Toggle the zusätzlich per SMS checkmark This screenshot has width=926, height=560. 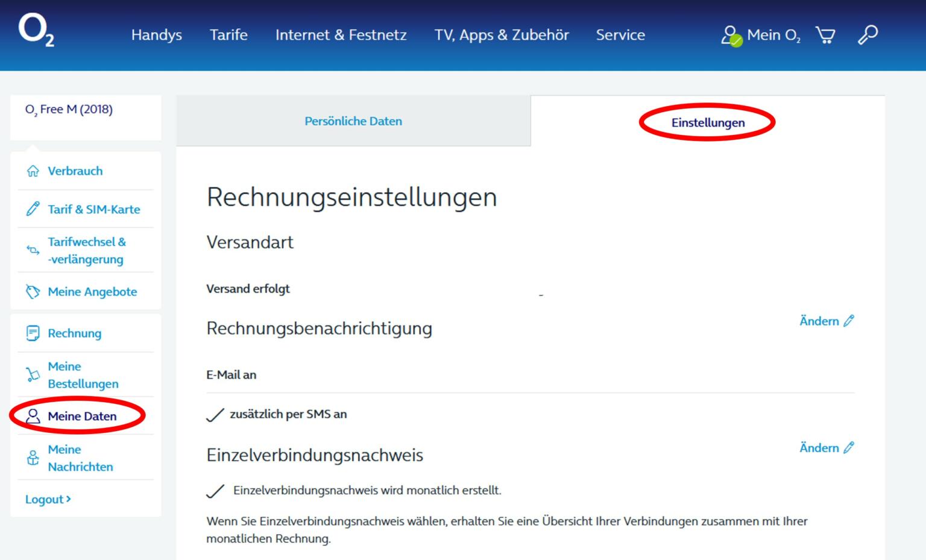tap(215, 414)
